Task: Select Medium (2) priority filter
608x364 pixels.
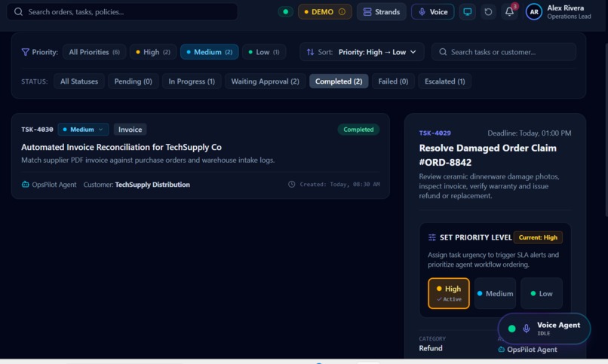Action: (210, 52)
